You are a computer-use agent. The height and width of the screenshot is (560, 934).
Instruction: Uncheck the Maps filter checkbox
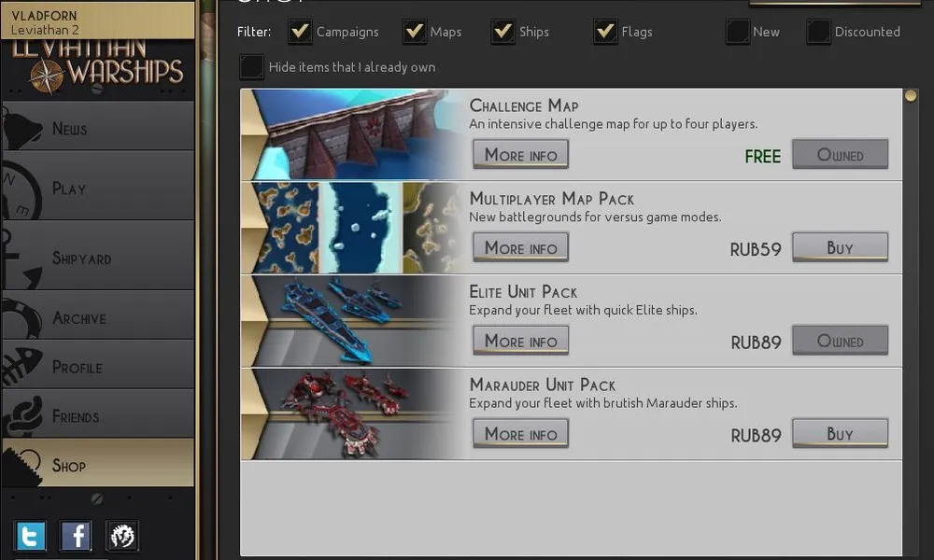(414, 32)
